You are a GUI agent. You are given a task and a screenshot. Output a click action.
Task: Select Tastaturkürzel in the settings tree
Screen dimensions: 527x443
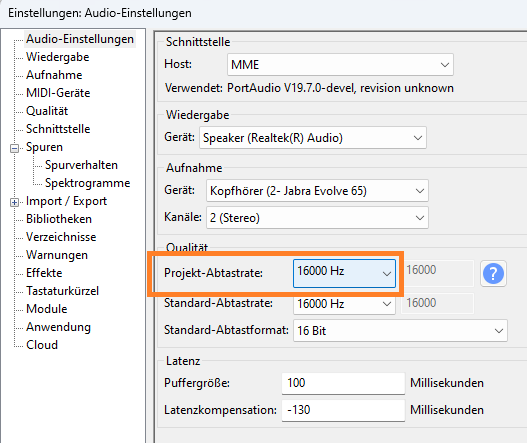tap(63, 291)
